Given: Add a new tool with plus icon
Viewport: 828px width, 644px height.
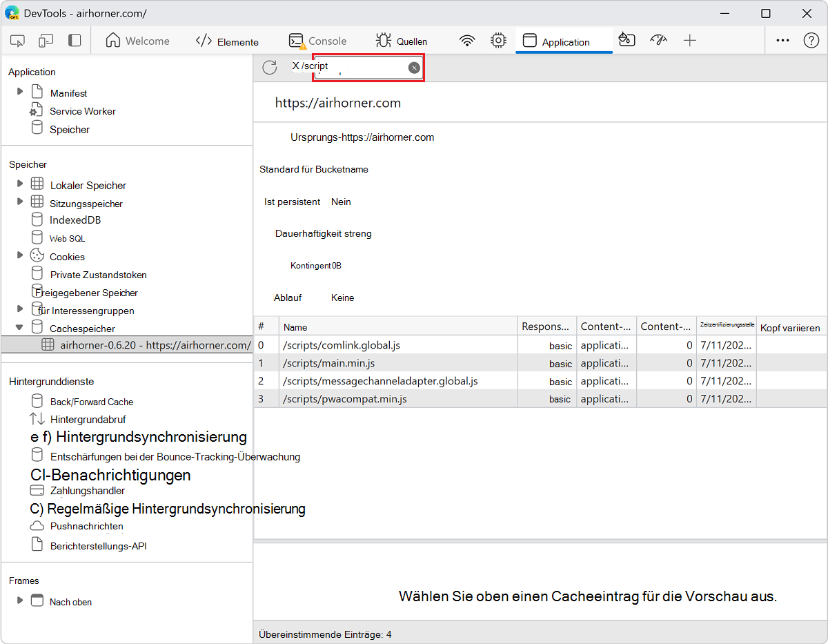Looking at the screenshot, I should (x=690, y=41).
